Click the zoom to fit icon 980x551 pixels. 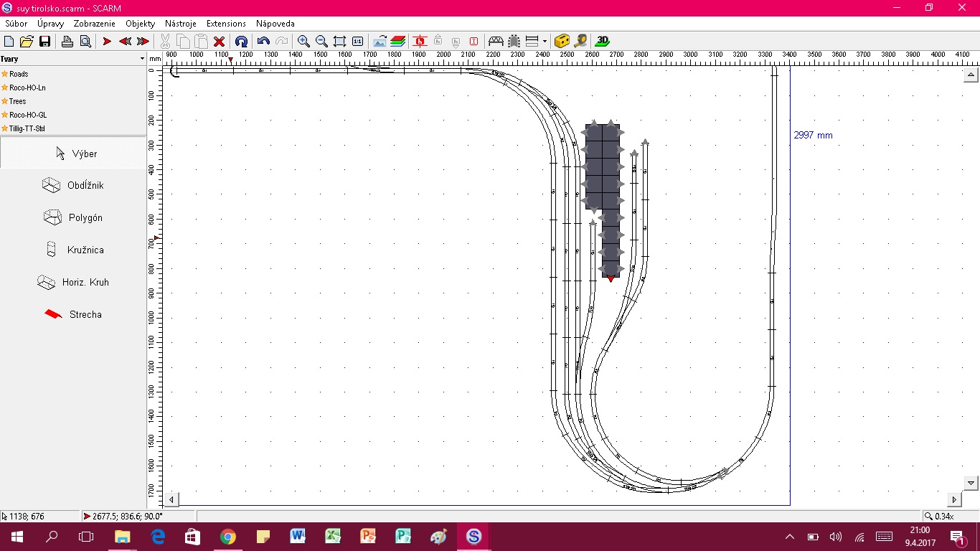pos(339,42)
